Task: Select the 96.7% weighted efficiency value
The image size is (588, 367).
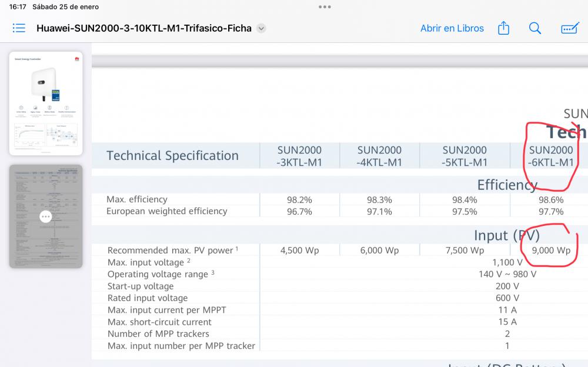Action: [299, 212]
